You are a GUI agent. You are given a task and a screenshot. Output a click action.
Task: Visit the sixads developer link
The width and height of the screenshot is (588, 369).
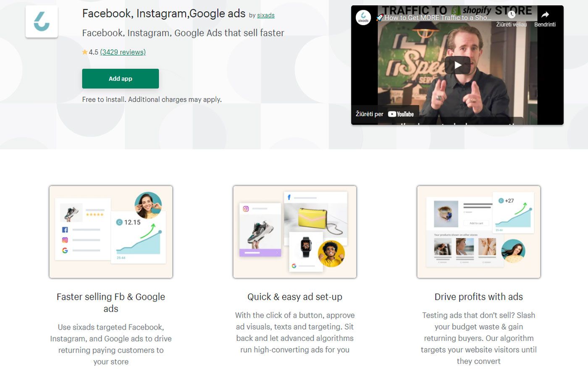[x=265, y=16]
